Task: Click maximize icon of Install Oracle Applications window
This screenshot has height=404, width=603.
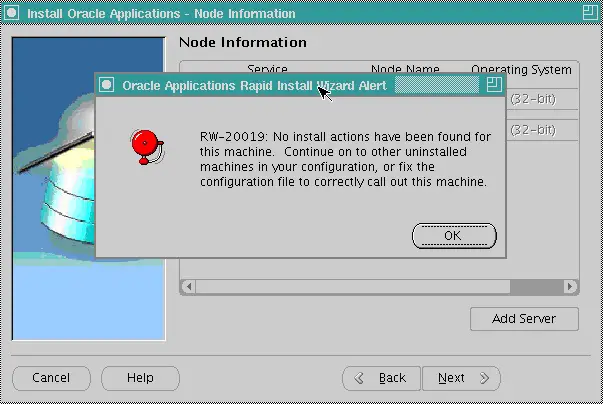Action: 590,13
